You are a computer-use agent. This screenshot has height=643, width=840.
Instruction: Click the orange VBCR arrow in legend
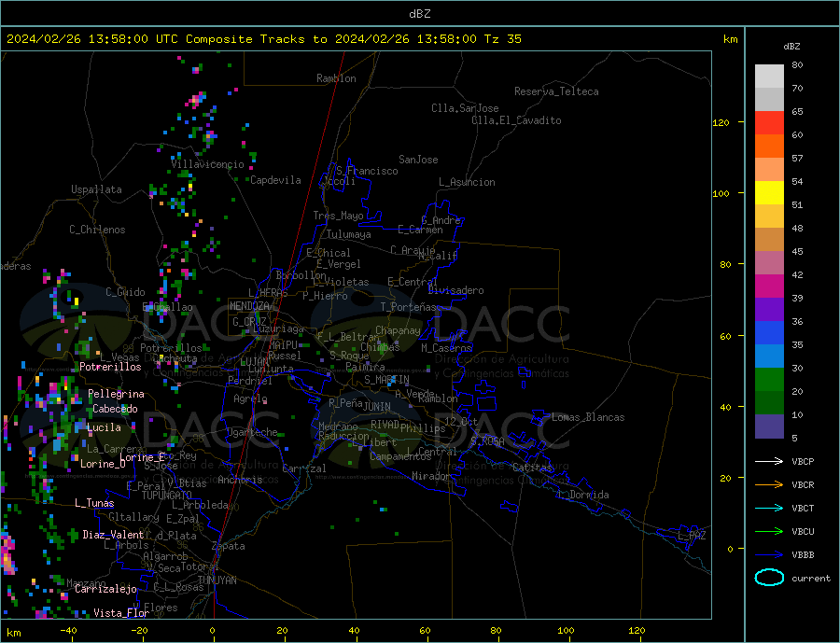pyautogui.click(x=769, y=484)
